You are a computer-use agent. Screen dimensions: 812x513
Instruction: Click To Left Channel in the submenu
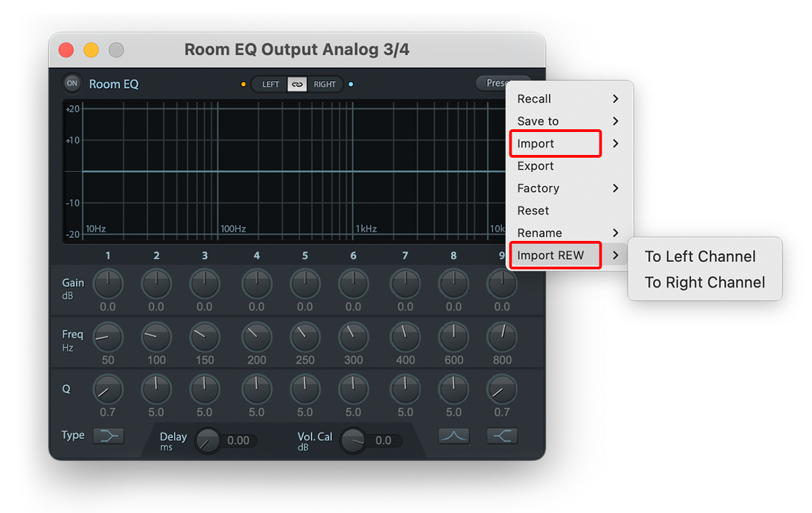click(700, 256)
